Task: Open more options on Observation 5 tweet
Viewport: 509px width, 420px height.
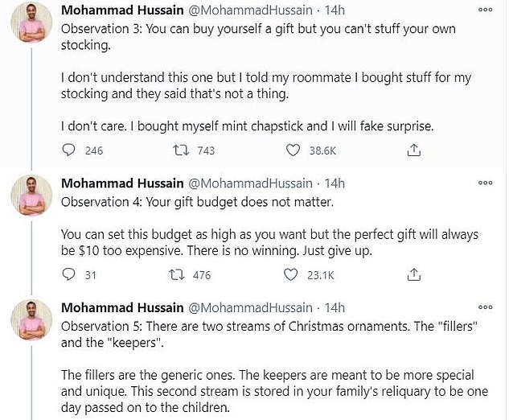Action: click(485, 308)
